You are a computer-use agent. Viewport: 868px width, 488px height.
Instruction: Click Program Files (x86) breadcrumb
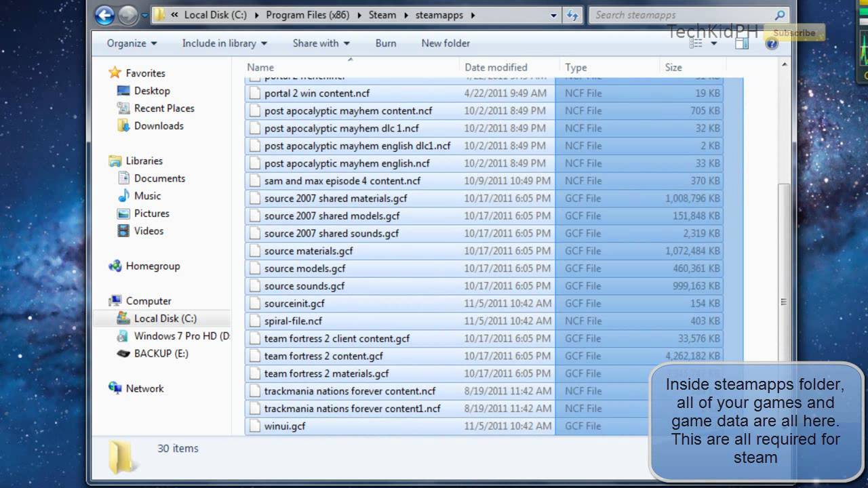tap(309, 15)
